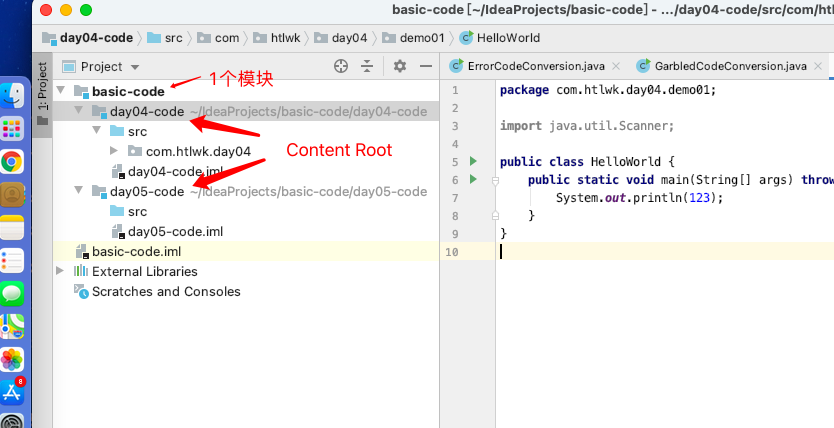Click line number 5 in gutter

[x=455, y=162]
